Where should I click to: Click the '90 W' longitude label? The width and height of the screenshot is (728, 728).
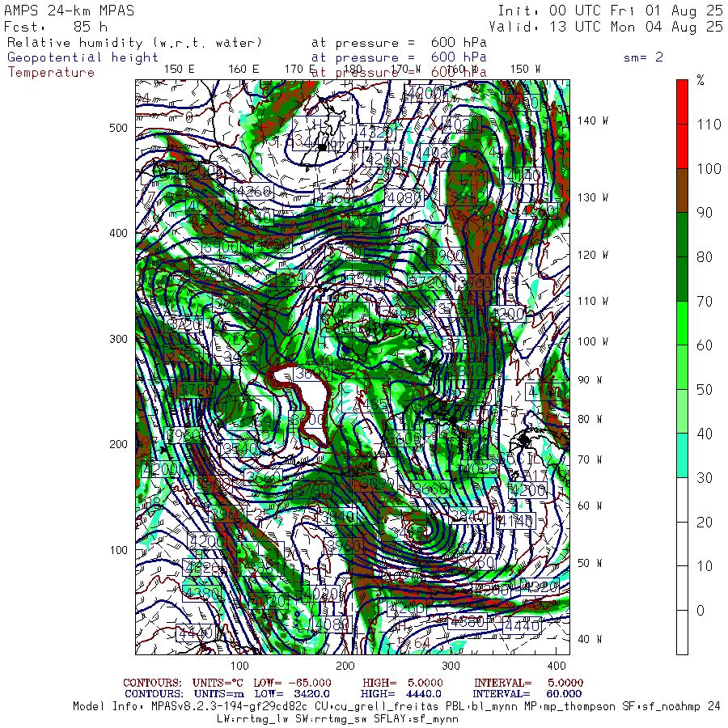click(x=590, y=380)
